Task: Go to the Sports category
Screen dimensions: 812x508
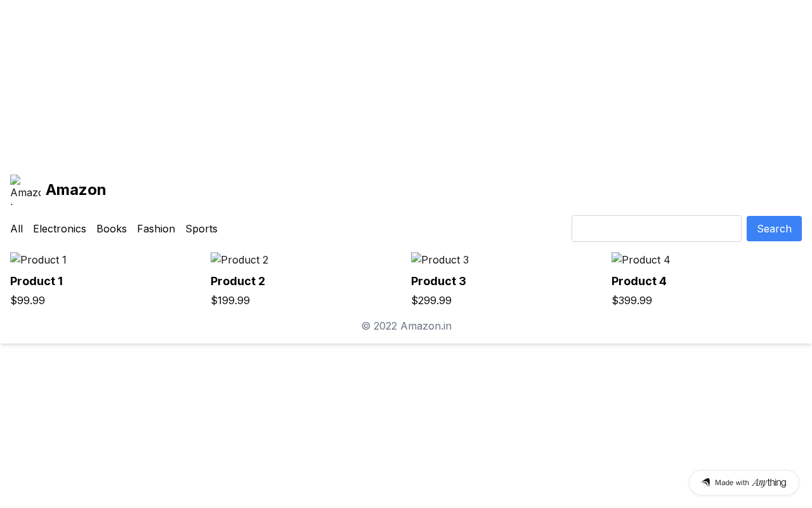Action: 201,229
